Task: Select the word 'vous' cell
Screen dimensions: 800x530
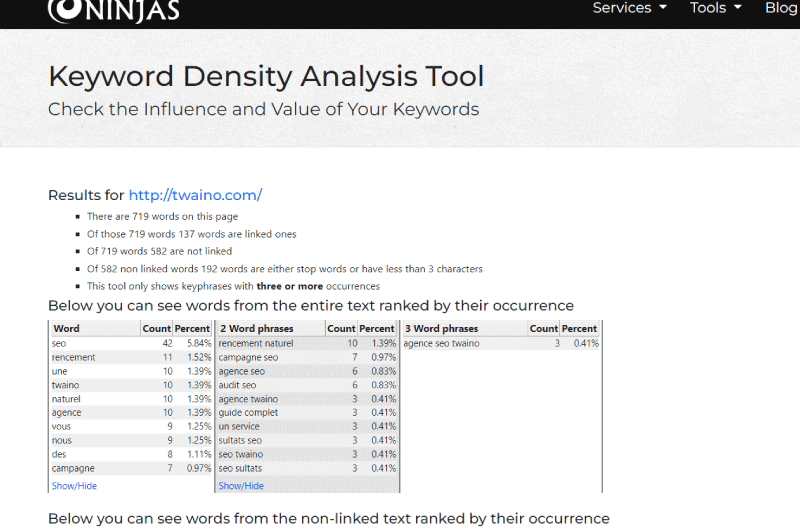Action: (61, 426)
